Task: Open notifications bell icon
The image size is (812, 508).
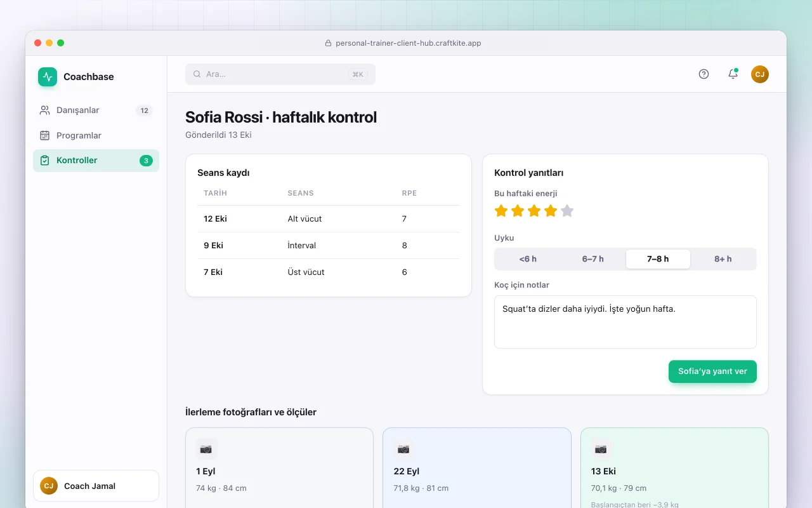Action: (x=733, y=74)
